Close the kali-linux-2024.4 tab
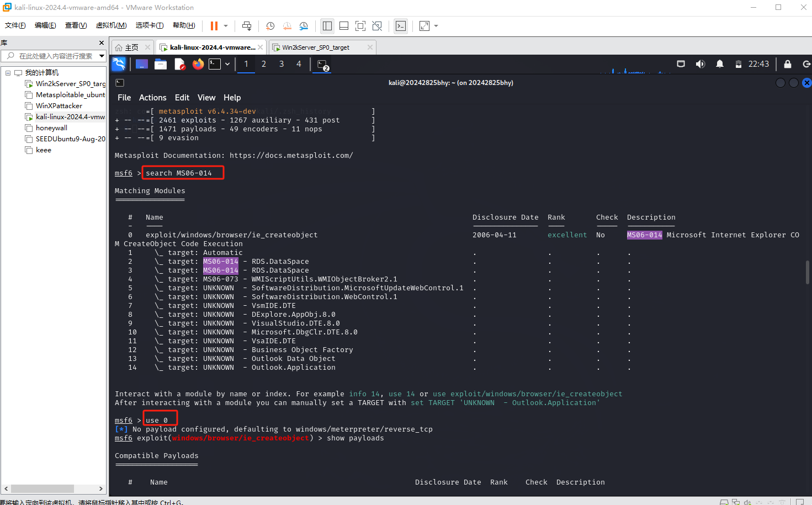 (x=260, y=47)
